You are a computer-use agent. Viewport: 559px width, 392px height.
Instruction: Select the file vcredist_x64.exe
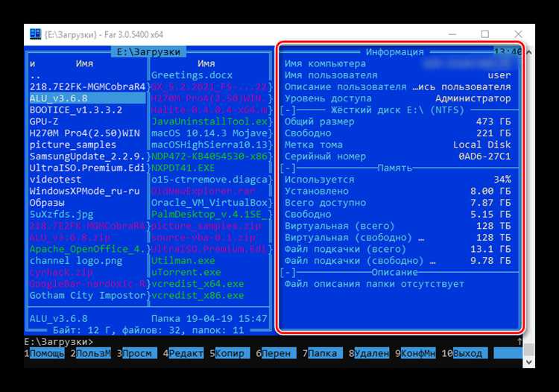pos(198,284)
